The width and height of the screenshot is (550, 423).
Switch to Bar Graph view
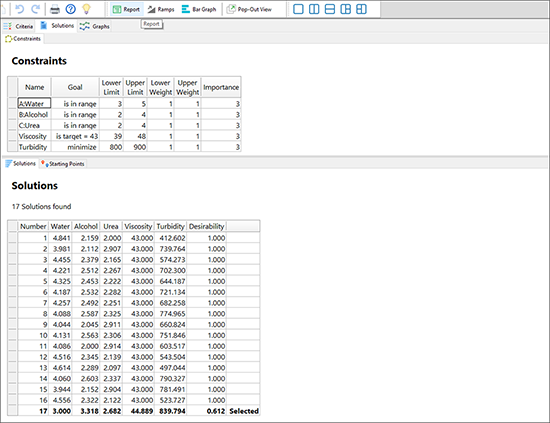199,9
